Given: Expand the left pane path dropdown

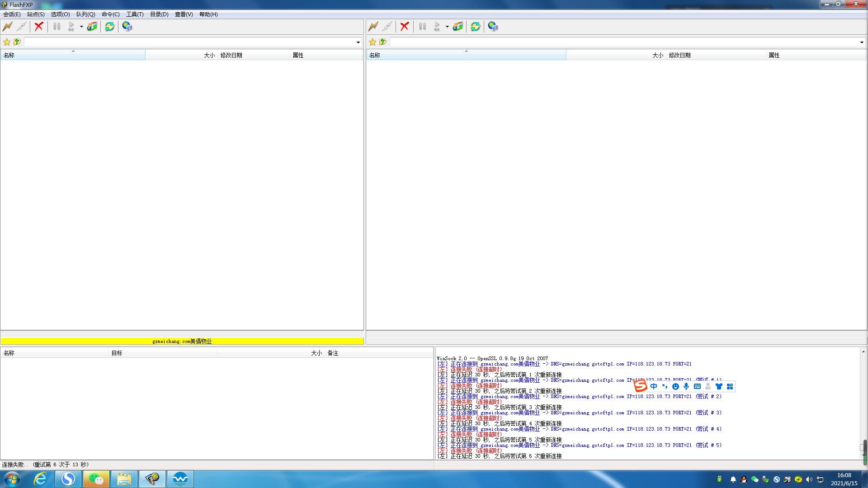Looking at the screenshot, I should pyautogui.click(x=358, y=42).
